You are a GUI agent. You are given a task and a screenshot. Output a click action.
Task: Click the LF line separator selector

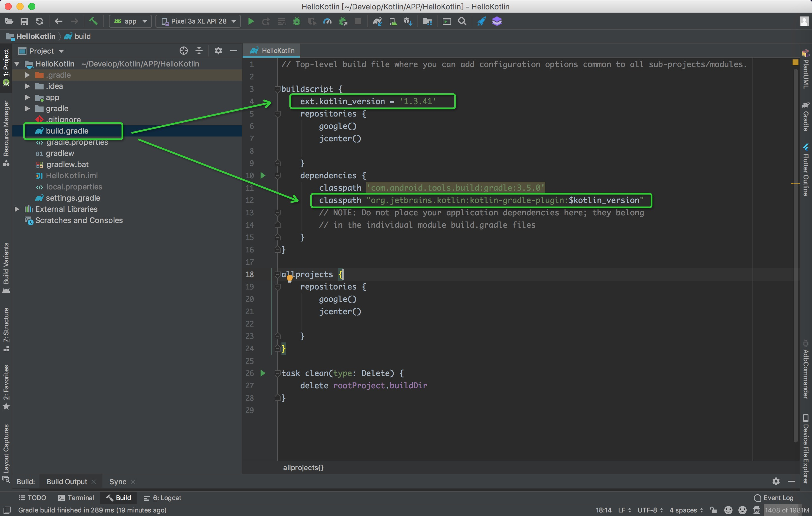tap(624, 510)
